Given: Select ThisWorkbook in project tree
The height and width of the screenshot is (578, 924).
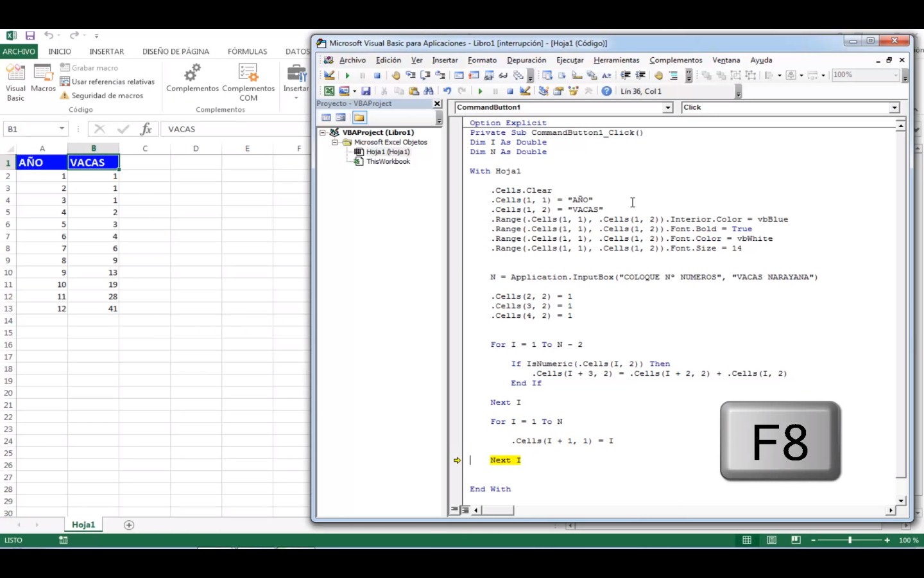Looking at the screenshot, I should pyautogui.click(x=388, y=161).
